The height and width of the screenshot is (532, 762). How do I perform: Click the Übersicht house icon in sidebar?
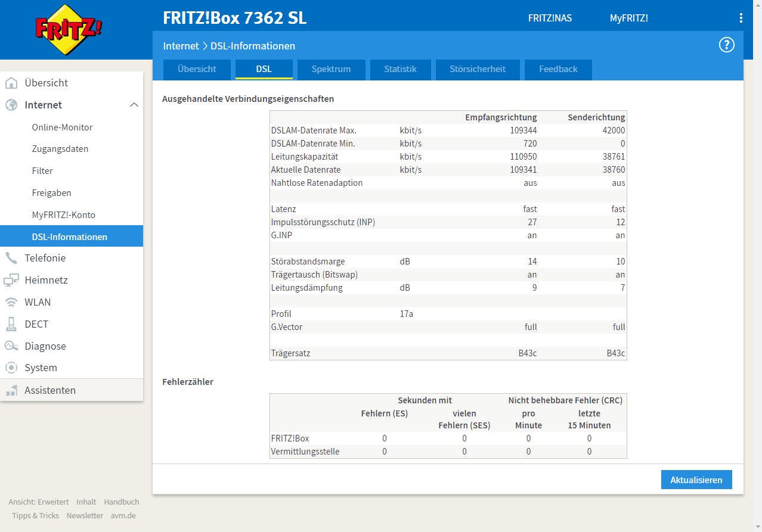pyautogui.click(x=11, y=83)
